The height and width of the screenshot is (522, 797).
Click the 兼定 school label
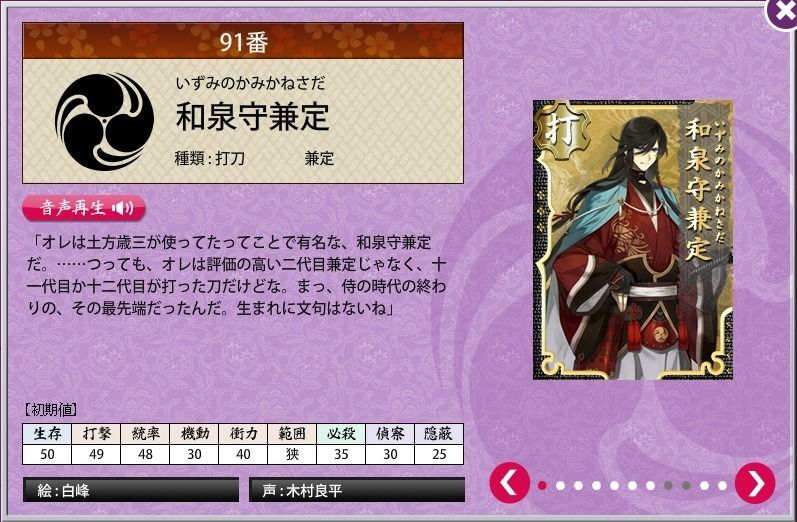click(319, 159)
